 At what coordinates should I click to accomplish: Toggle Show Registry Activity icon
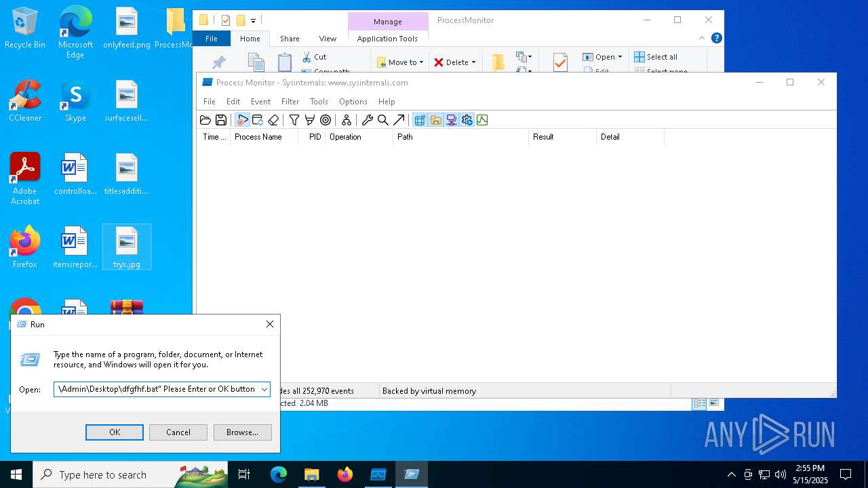420,120
